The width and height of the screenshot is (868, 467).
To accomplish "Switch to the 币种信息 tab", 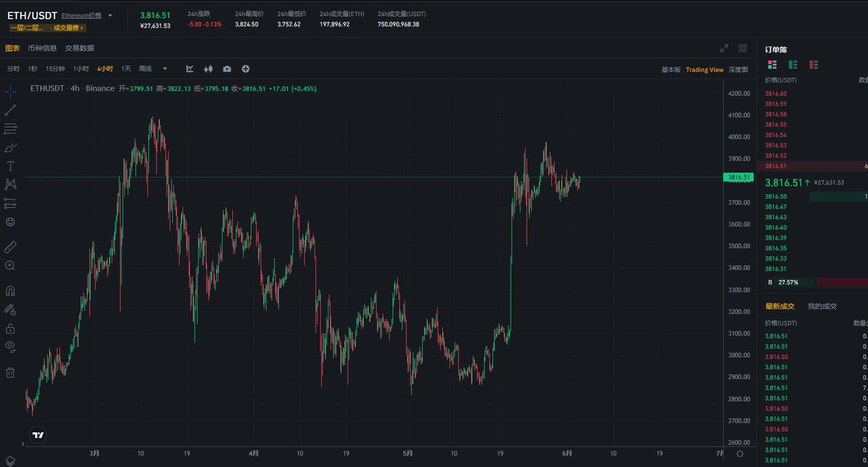I will click(x=42, y=48).
